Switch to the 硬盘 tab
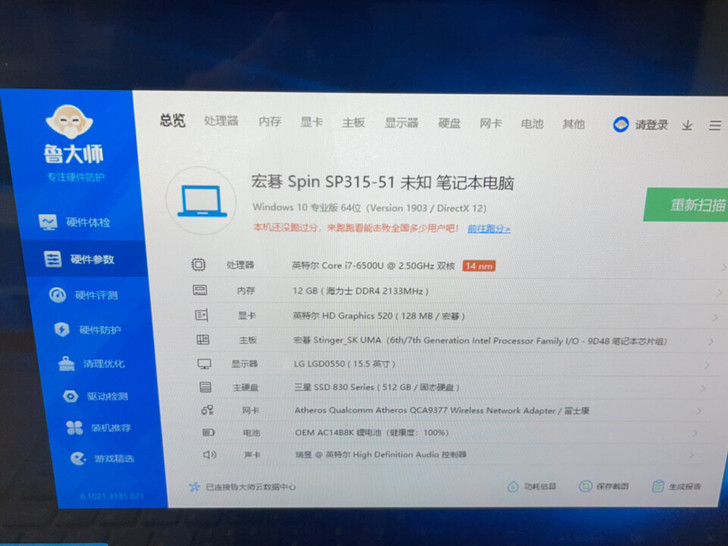Screen dimensions: 728x546 (449, 123)
